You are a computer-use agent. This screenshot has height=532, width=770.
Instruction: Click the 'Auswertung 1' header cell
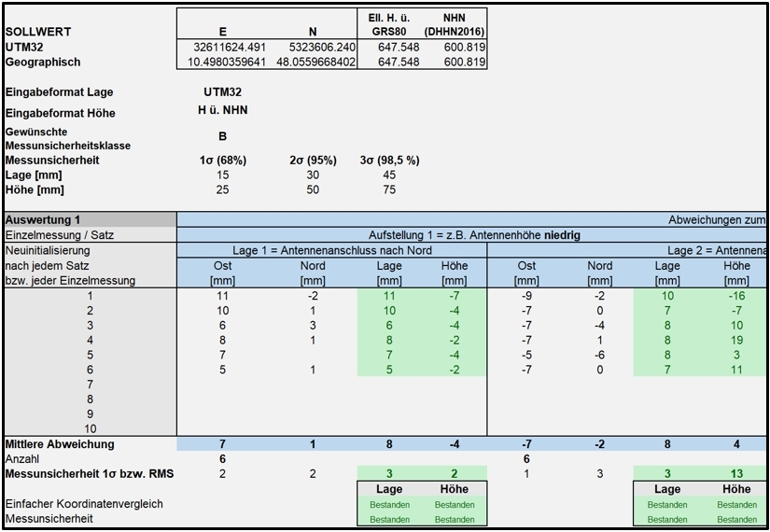[x=91, y=220]
